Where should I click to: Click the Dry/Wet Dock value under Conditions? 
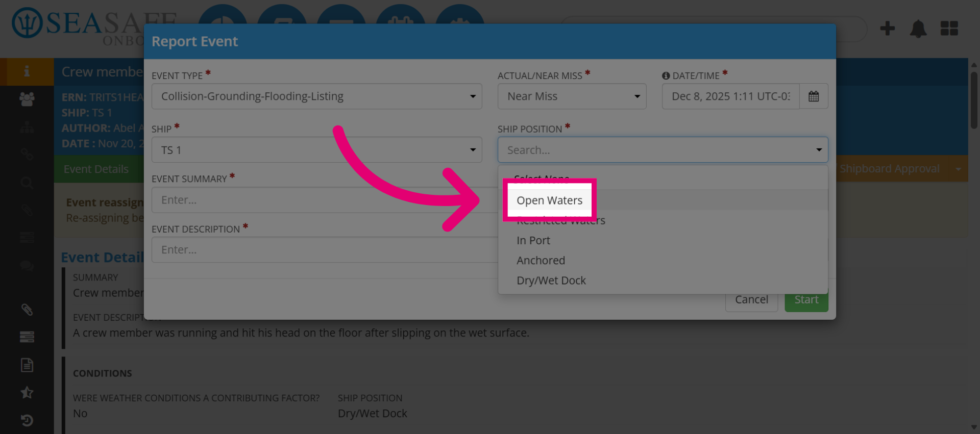tap(372, 414)
